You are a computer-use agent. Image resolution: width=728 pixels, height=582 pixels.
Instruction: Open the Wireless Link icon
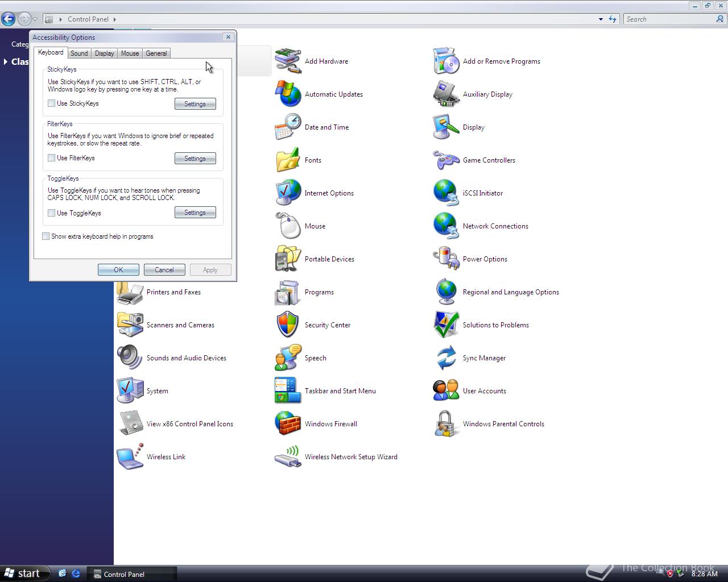(130, 457)
